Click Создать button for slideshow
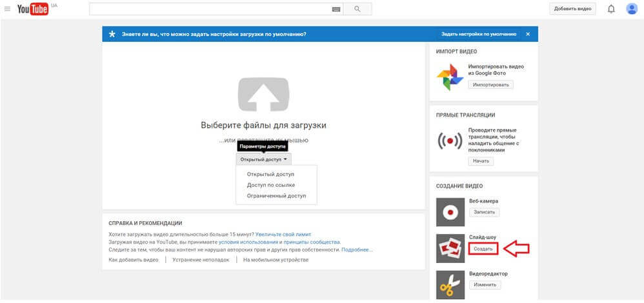 click(483, 249)
